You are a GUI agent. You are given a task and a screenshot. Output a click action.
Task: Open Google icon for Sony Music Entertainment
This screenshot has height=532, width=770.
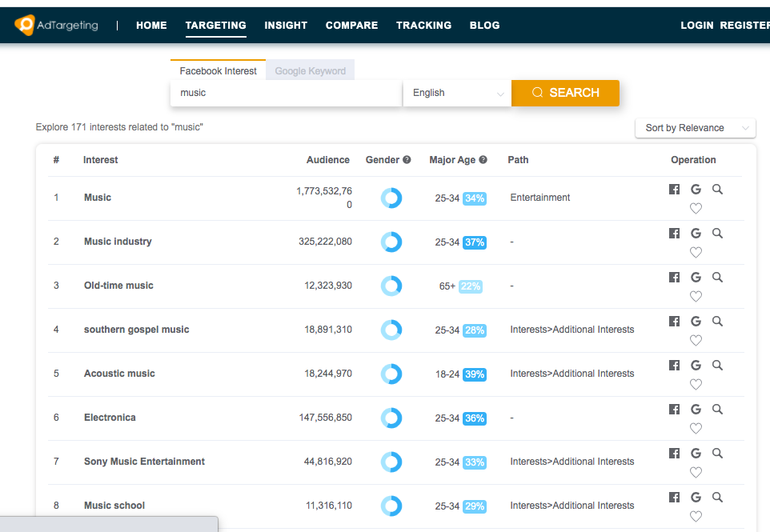coord(696,453)
